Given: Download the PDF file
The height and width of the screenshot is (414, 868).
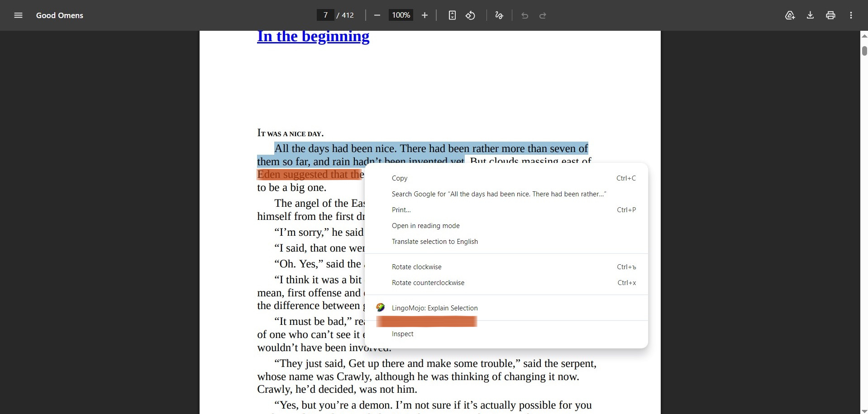Looking at the screenshot, I should pos(810,15).
